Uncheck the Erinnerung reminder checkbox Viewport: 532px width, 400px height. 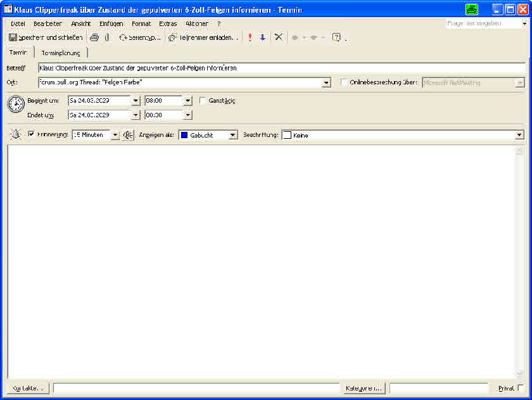(32, 135)
